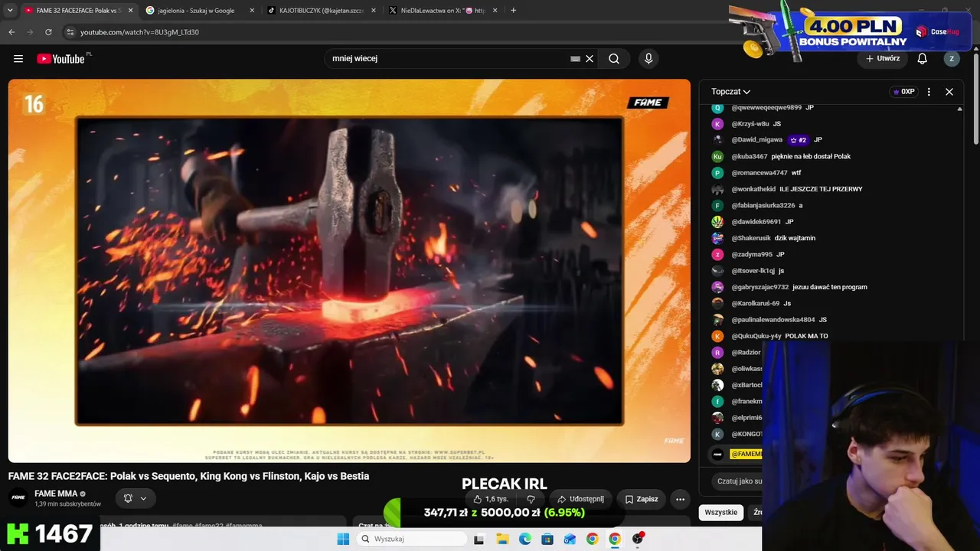This screenshot has width=980, height=551.
Task: Close the live chat panel
Action: pos(949,92)
